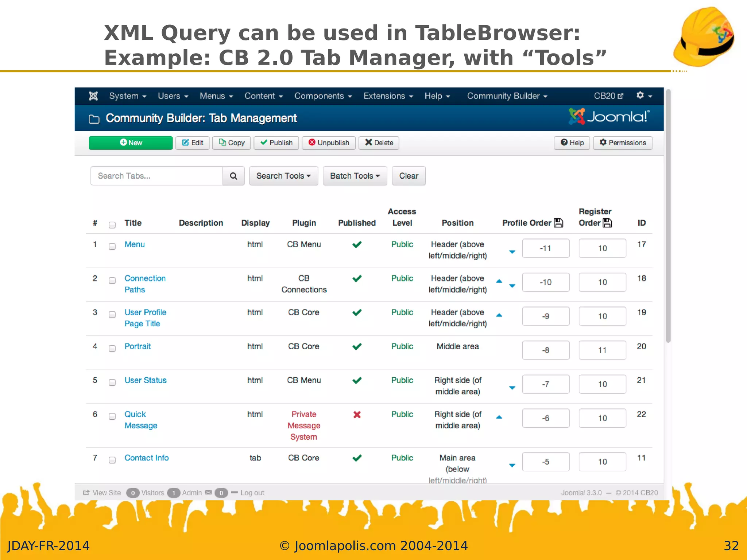Sort by Title column header
This screenshot has height=560, width=747.
click(x=133, y=223)
